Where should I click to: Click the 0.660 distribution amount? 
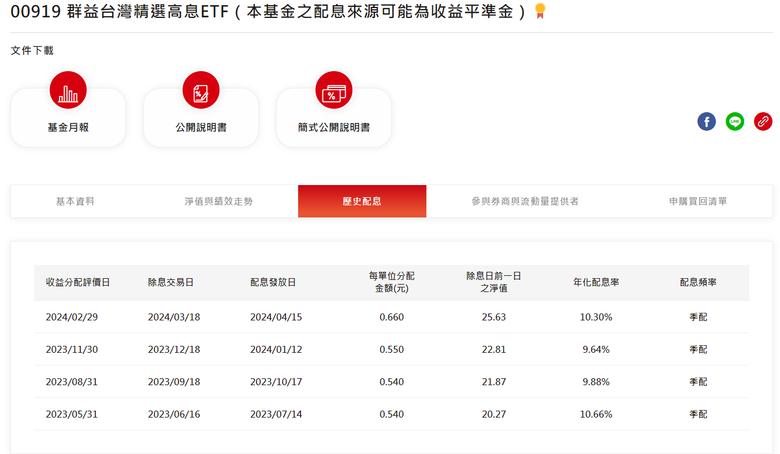(391, 317)
